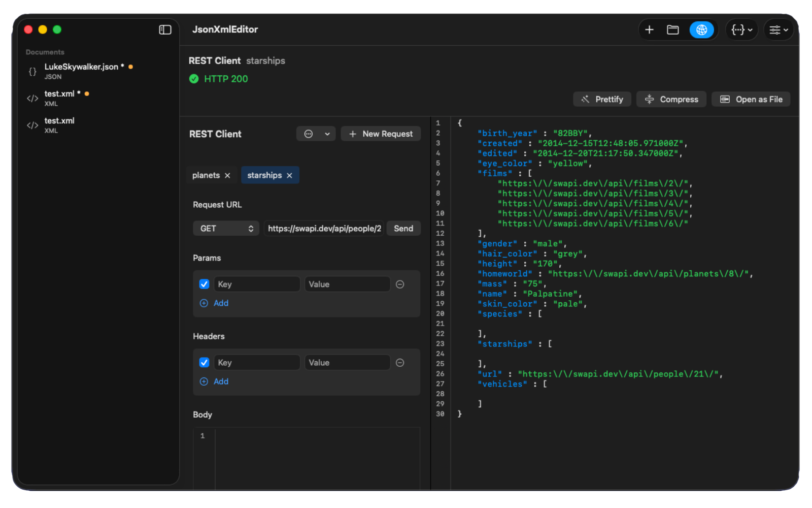Image resolution: width=812 pixels, height=508 pixels.
Task: Open the GET request method dropdown
Action: pos(226,228)
